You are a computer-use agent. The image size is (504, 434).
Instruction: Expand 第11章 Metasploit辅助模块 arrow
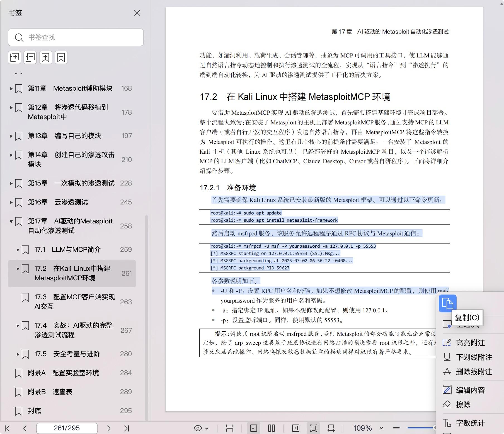click(11, 89)
